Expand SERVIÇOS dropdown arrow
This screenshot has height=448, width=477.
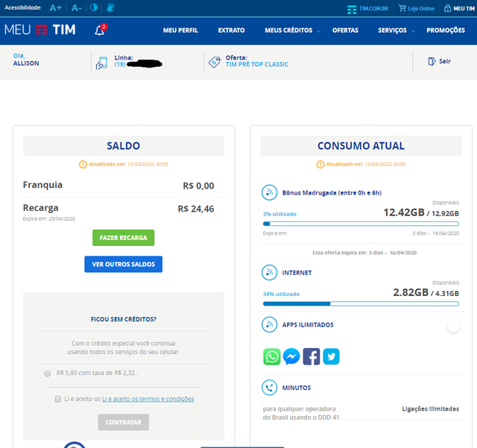tap(413, 31)
